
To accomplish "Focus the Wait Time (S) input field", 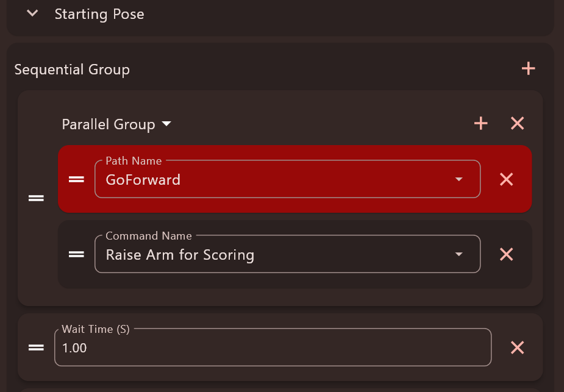I will coord(273,347).
